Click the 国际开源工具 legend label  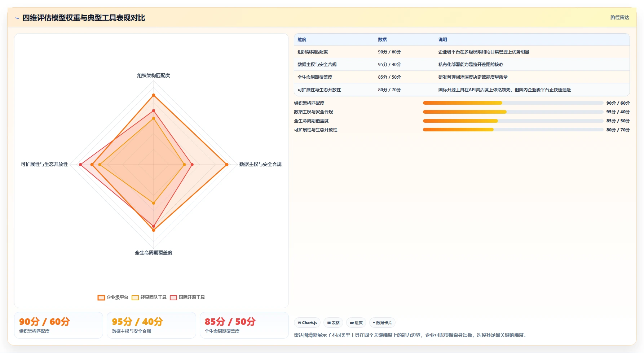click(x=192, y=297)
